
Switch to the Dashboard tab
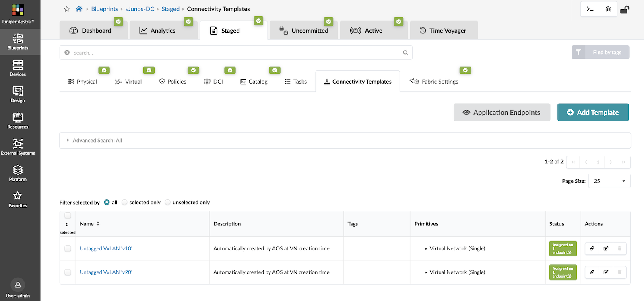point(93,30)
